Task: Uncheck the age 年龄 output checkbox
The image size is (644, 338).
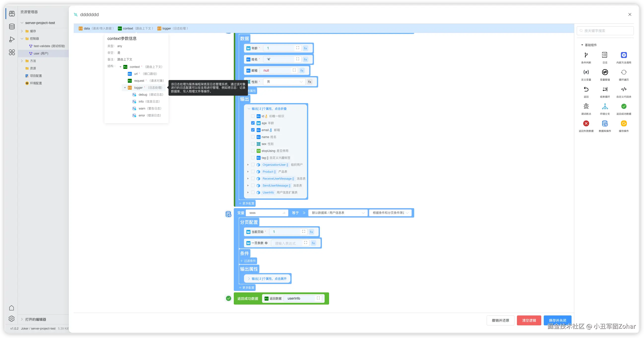Action: [253, 123]
